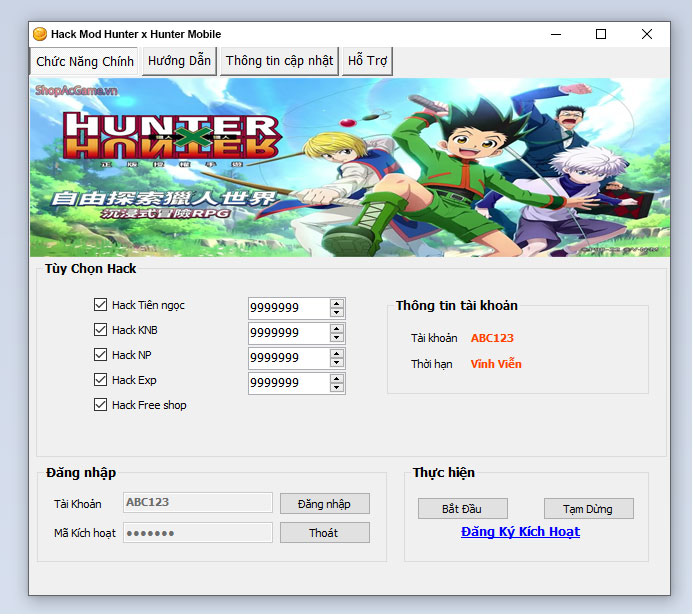Decrease the Hack NP value using down arrow
The height and width of the screenshot is (616, 693).
click(336, 362)
